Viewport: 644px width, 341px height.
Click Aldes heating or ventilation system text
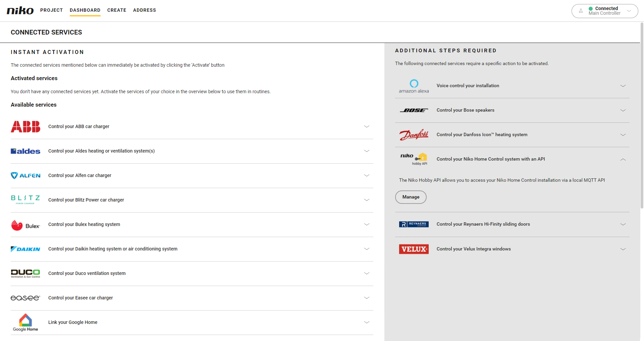coord(102,151)
